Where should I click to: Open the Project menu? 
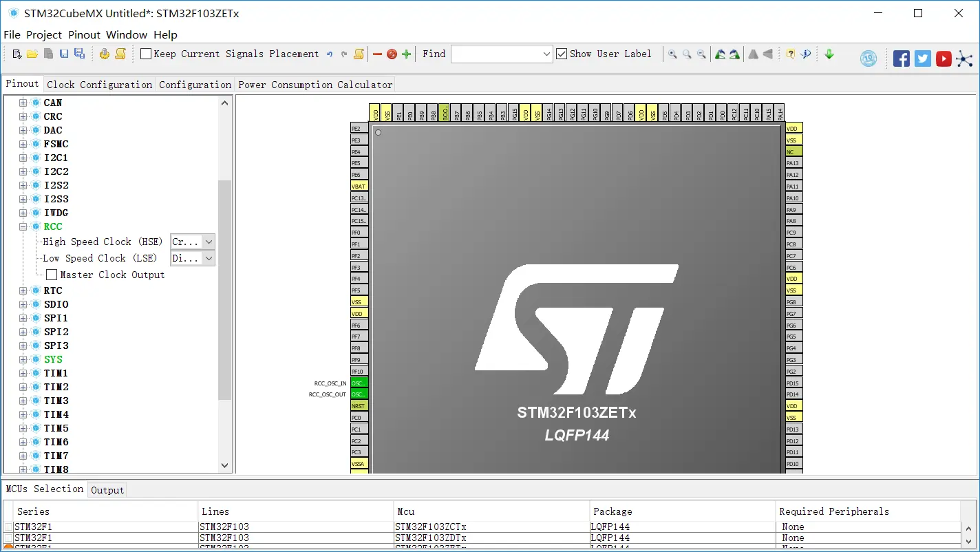coord(44,34)
